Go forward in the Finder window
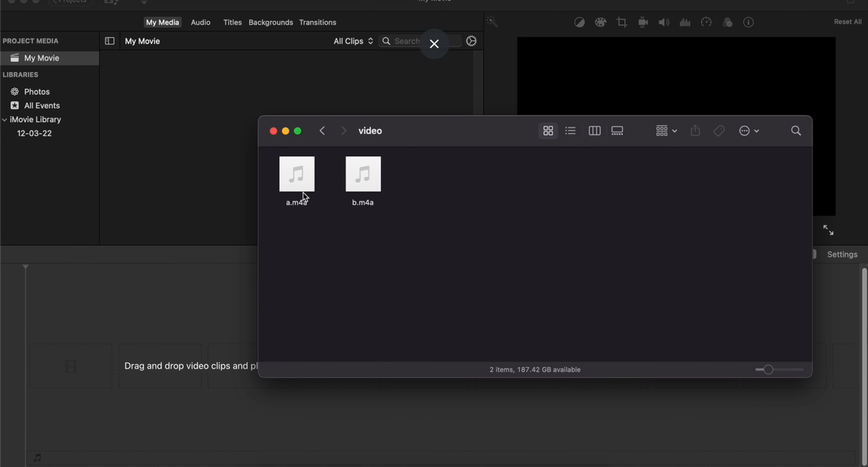The height and width of the screenshot is (467, 868). pyautogui.click(x=344, y=131)
